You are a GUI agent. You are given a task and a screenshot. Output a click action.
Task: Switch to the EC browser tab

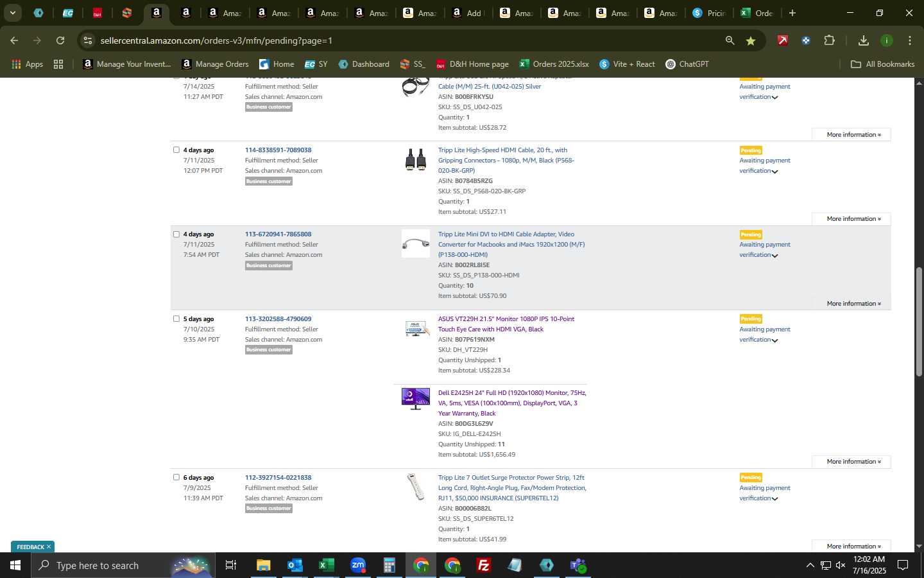coord(67,13)
